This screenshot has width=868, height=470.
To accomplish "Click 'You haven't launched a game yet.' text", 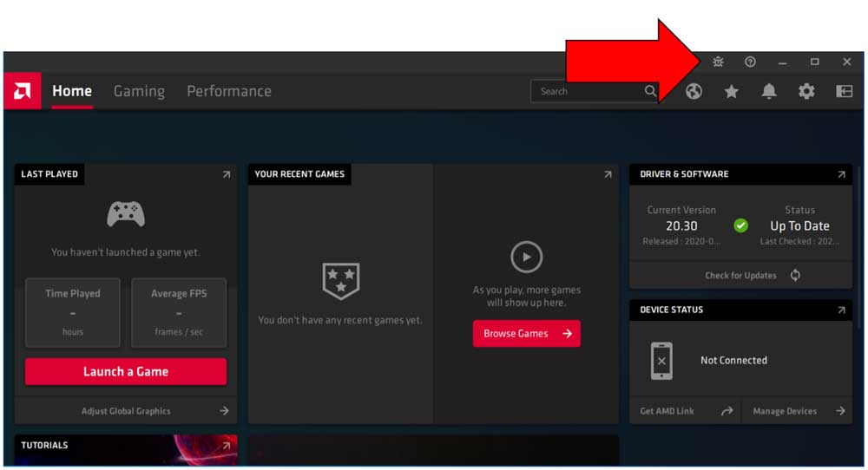I will pos(126,252).
